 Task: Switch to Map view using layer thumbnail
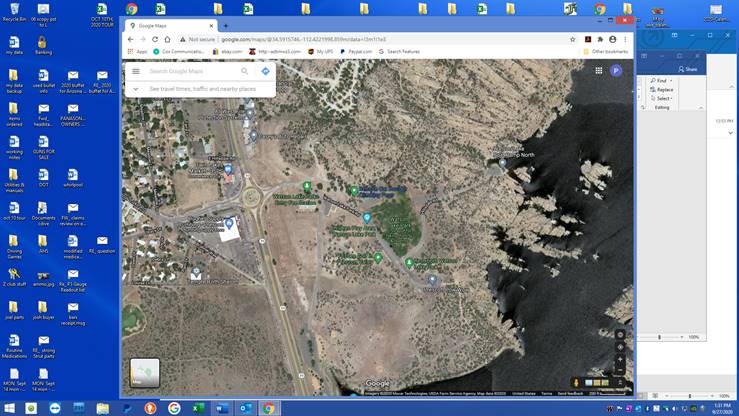[x=145, y=373]
